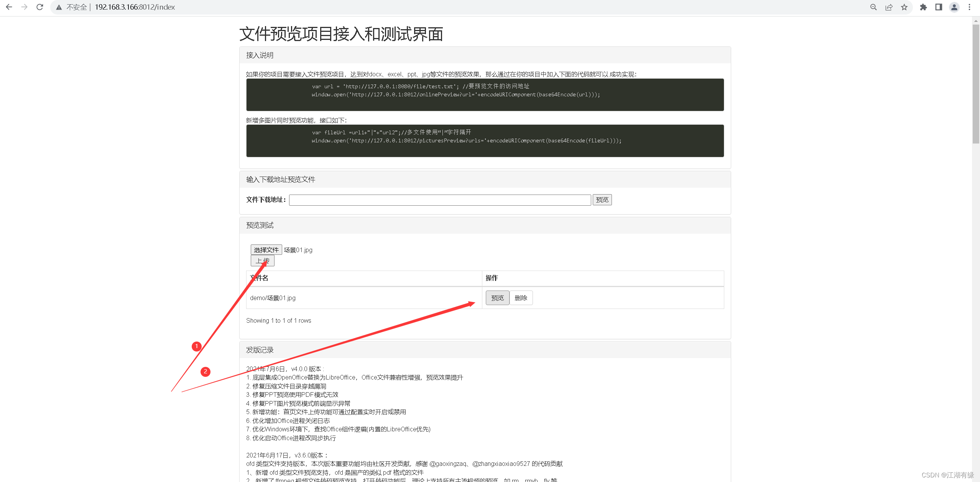Delete demo/场景01.jpg with the 删除 button
The image size is (980, 482).
[521, 298]
